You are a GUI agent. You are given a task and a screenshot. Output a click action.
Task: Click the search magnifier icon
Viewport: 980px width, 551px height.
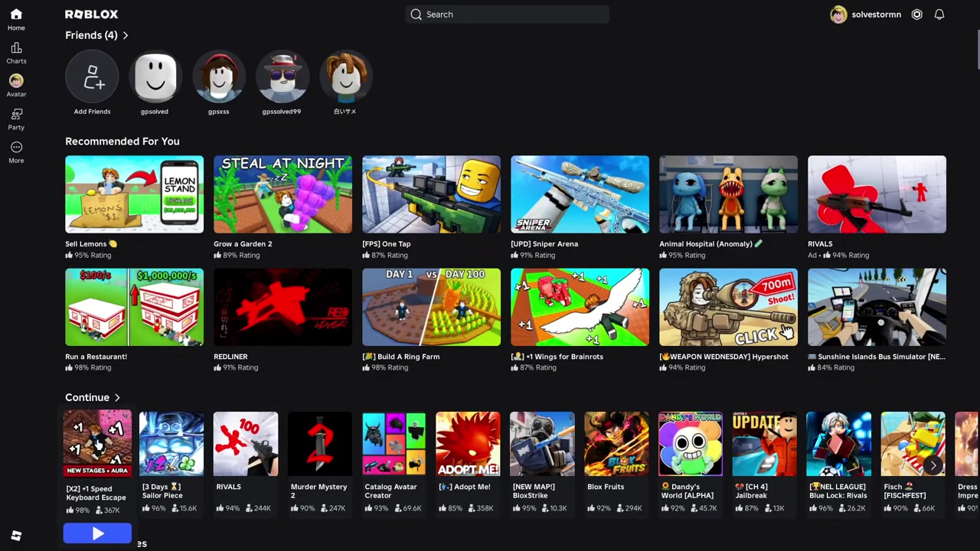click(x=416, y=15)
